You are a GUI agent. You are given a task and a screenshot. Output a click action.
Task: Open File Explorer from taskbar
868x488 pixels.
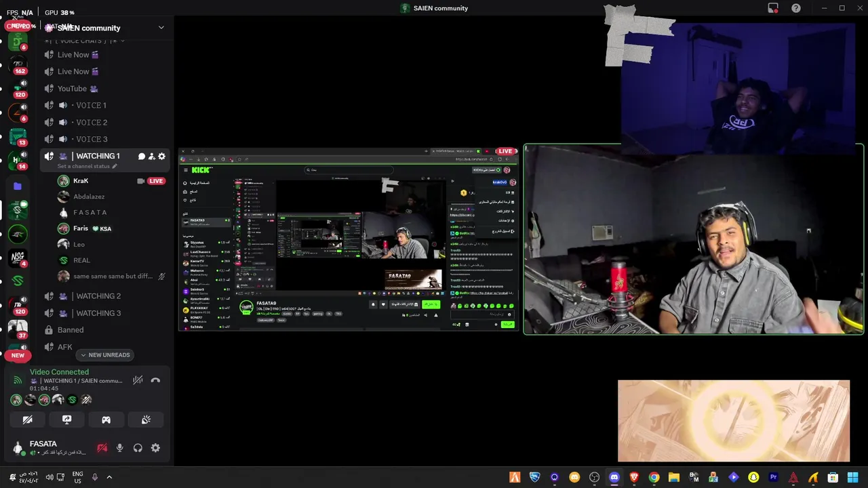pyautogui.click(x=673, y=477)
